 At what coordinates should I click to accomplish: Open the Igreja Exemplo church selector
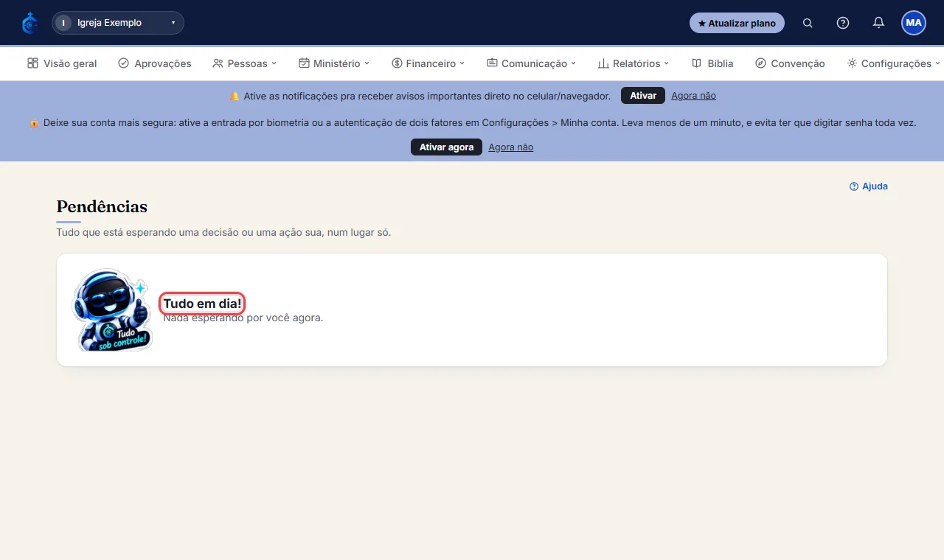pyautogui.click(x=118, y=23)
